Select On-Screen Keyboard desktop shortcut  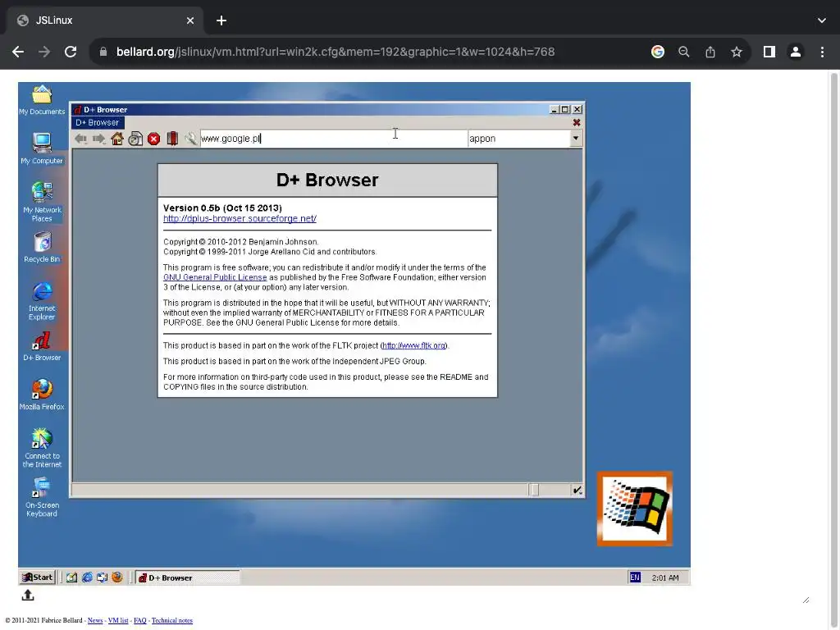click(x=42, y=497)
